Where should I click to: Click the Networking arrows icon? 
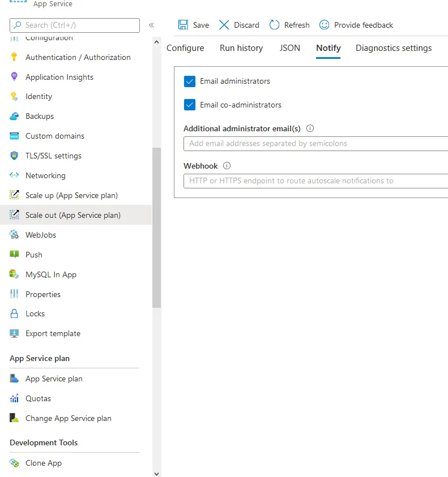pyautogui.click(x=14, y=175)
